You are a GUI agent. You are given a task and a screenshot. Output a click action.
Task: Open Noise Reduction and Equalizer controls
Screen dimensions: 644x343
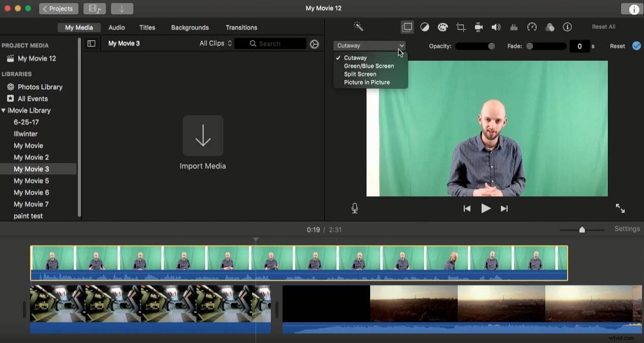coord(514,27)
